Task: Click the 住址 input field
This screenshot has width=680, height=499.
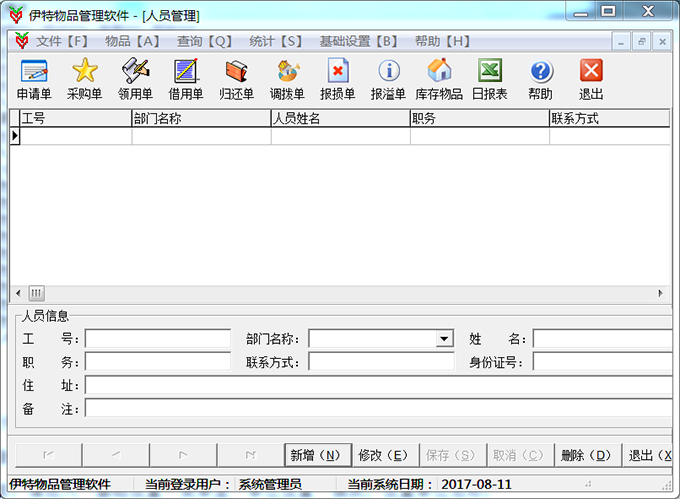Action: pyautogui.click(x=379, y=385)
